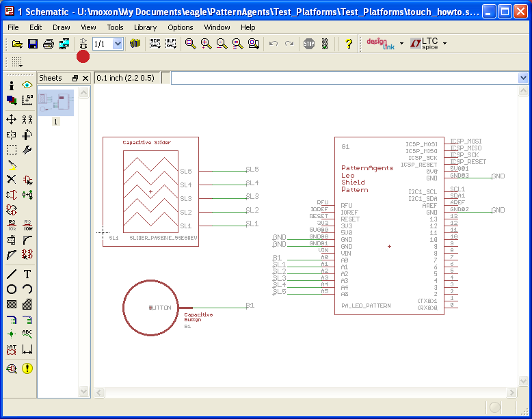This screenshot has width=532, height=419.
Task: Select the Rotate tool
Action: click(27, 135)
